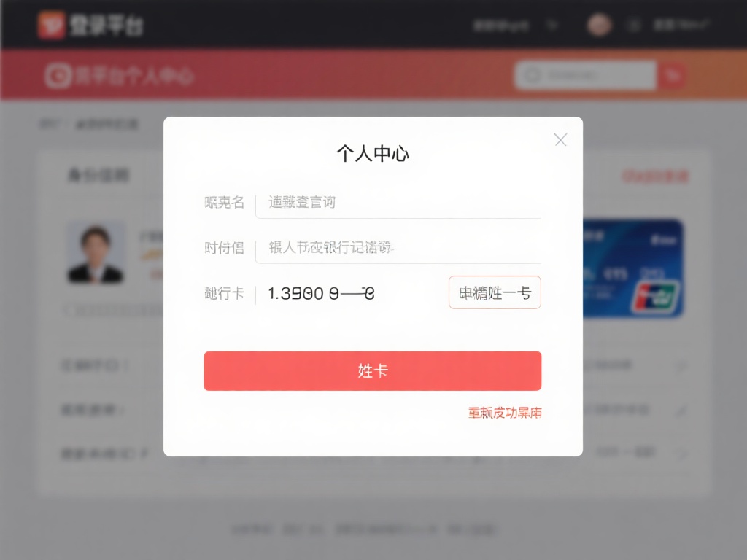Click the first name input field
The width and height of the screenshot is (747, 560).
click(399, 202)
